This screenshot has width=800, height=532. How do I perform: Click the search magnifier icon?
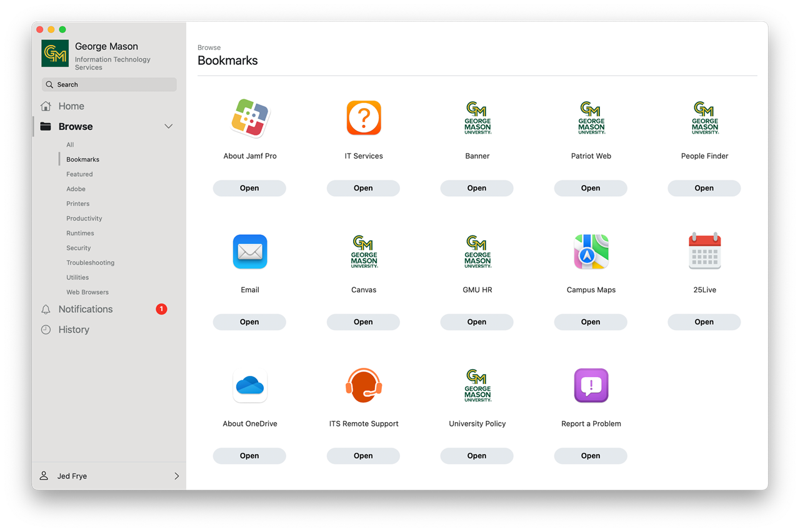click(x=49, y=84)
